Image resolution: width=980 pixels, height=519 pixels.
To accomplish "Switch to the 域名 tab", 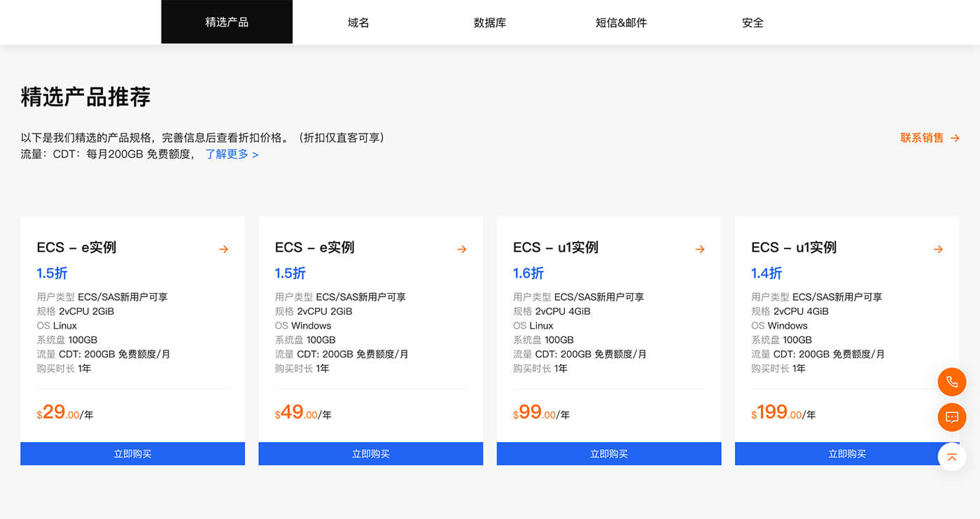I will [x=358, y=22].
